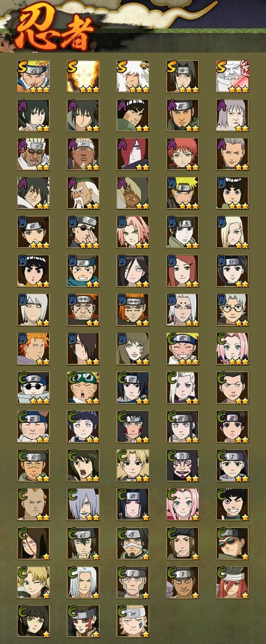Select red-haired Sasori A-rank icon

tap(183, 154)
